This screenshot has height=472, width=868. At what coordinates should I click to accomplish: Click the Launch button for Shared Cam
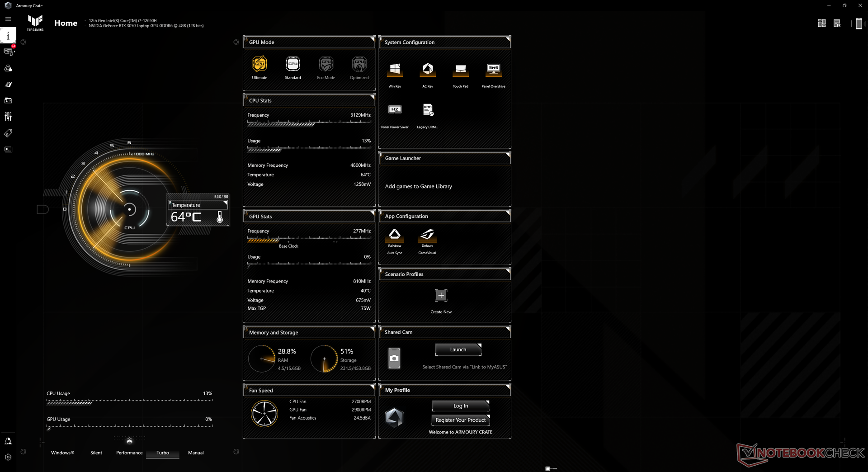(458, 349)
